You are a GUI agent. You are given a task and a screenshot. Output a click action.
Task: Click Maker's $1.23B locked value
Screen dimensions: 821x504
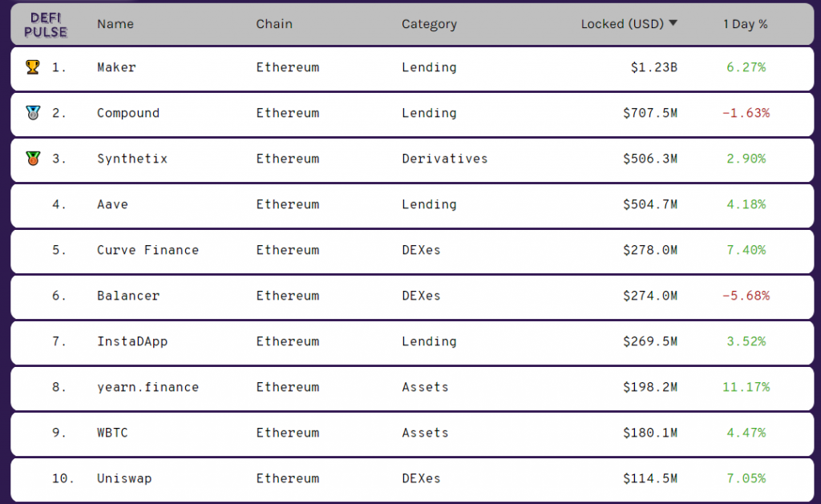(x=653, y=67)
